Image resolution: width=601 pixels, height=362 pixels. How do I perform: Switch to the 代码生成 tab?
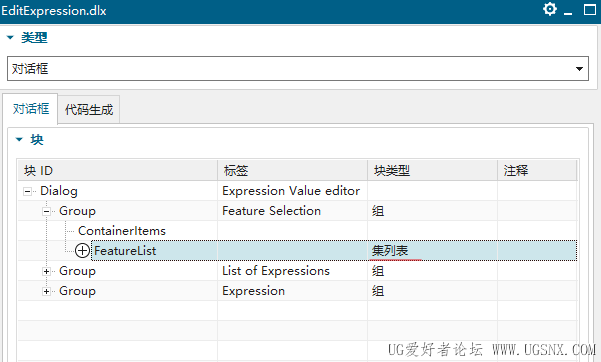click(89, 110)
